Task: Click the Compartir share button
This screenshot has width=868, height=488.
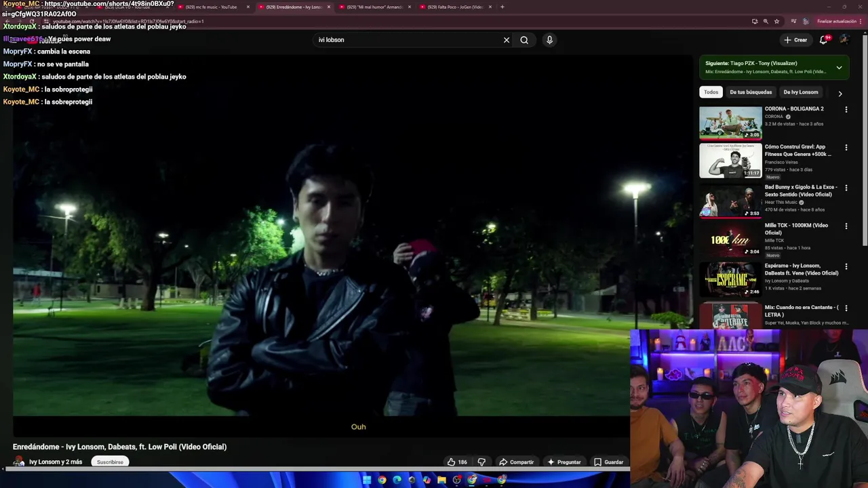Action: pos(517,462)
